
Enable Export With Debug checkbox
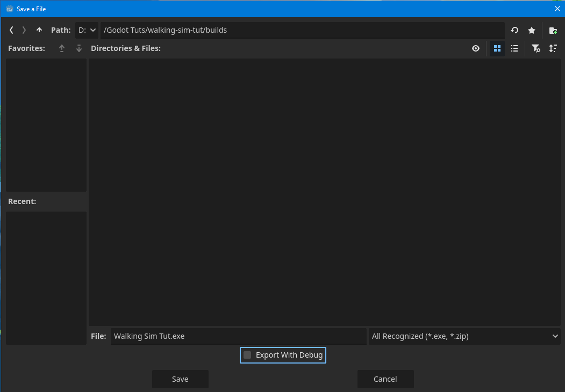247,355
